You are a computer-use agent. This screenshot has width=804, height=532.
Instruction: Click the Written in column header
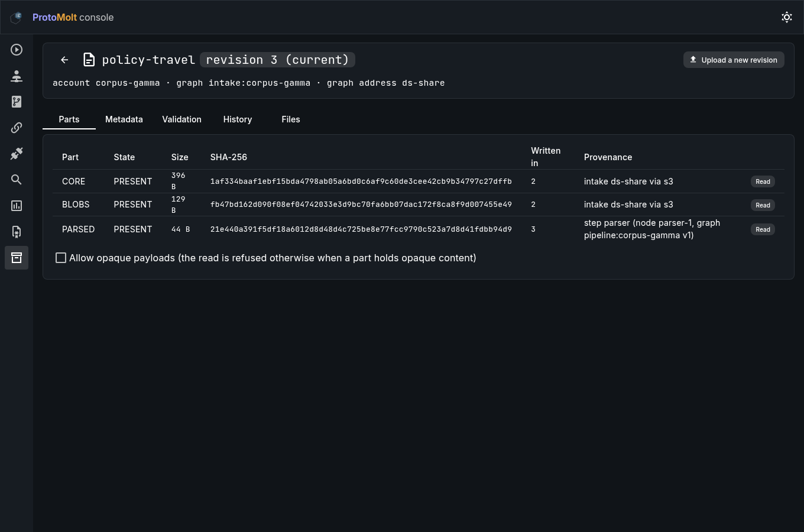[546, 157]
